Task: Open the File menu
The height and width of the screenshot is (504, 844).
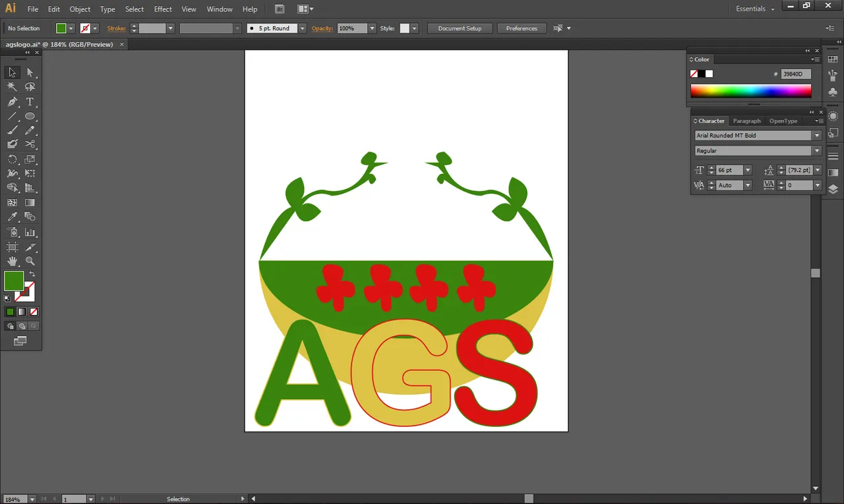Action: point(33,9)
